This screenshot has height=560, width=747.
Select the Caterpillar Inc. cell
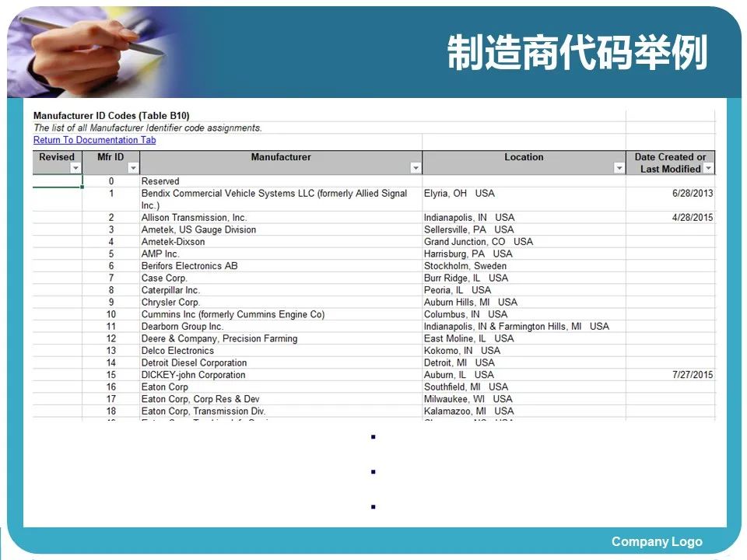281,290
